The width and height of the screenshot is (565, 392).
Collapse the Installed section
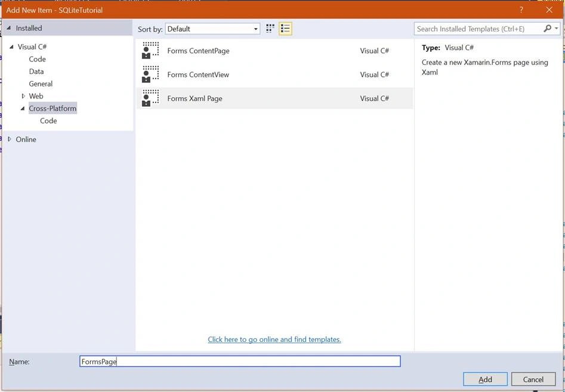click(8, 28)
